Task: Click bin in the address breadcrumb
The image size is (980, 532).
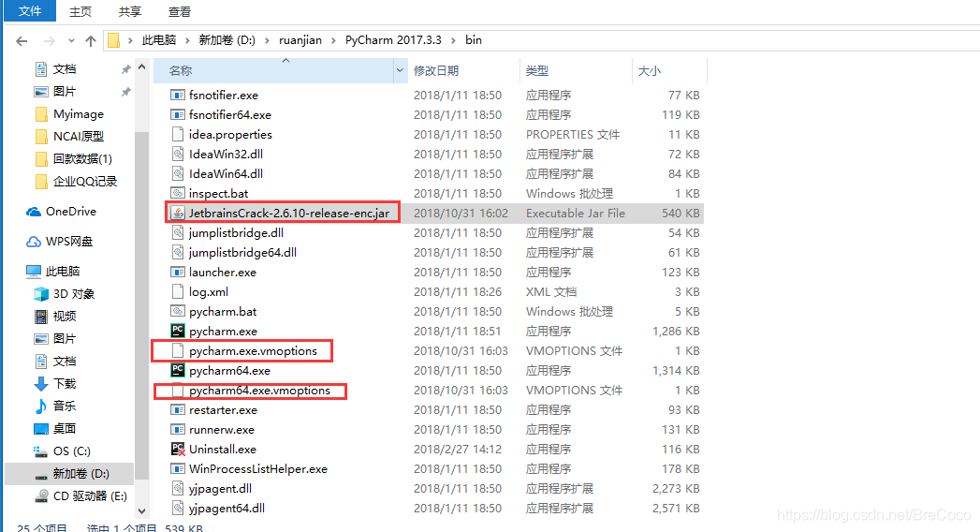Action: (x=473, y=40)
